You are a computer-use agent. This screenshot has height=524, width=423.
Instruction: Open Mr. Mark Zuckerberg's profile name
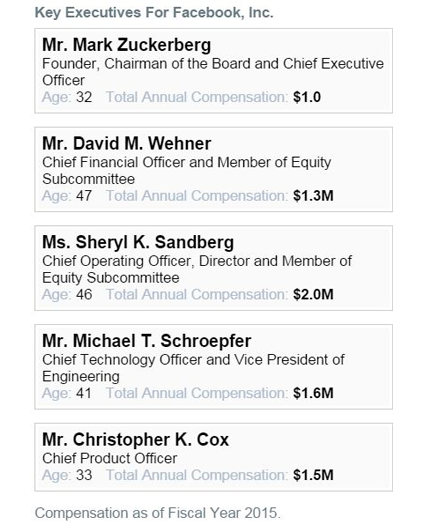click(x=127, y=45)
